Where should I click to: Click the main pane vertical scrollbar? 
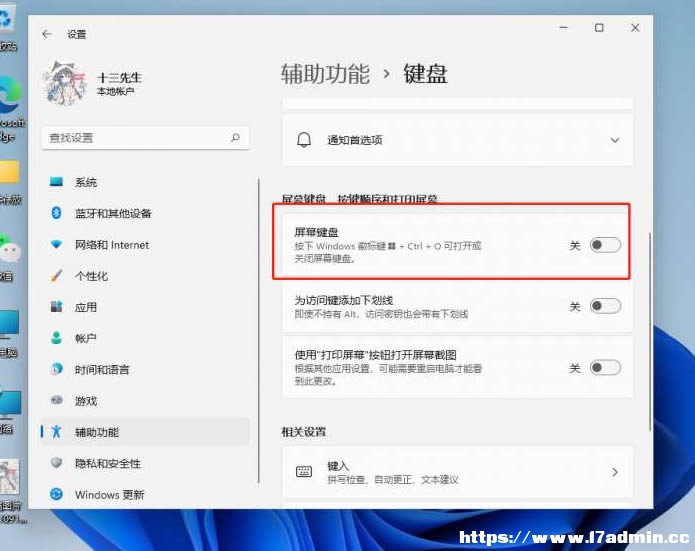click(650, 330)
